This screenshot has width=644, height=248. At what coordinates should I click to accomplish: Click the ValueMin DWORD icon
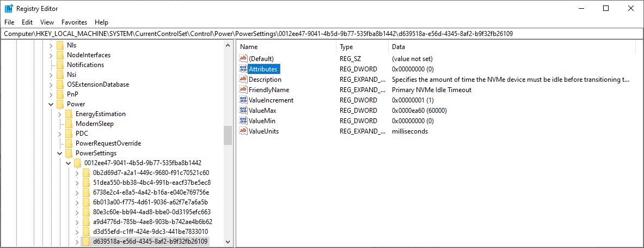coord(243,121)
